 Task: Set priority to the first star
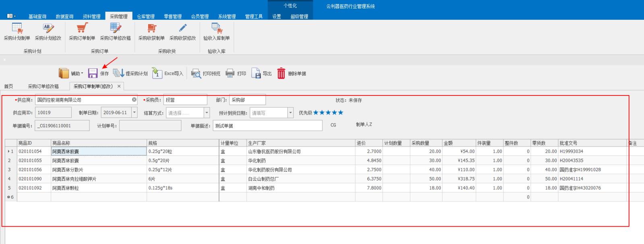(x=316, y=112)
